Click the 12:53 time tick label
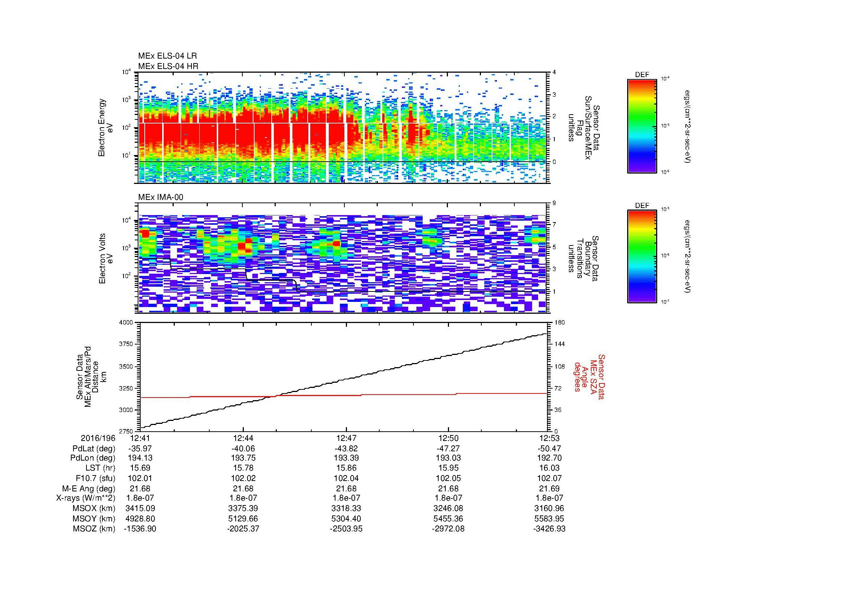The image size is (868, 613). tap(549, 438)
